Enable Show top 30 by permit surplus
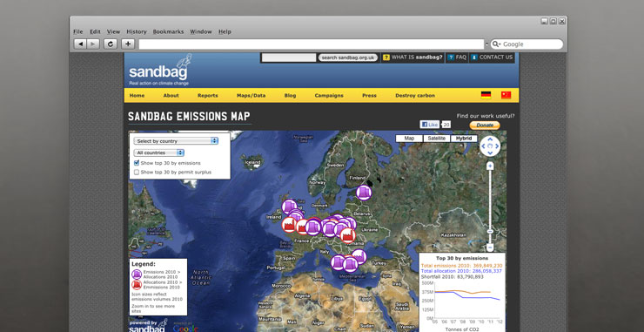The width and height of the screenshot is (644, 332). [137, 173]
